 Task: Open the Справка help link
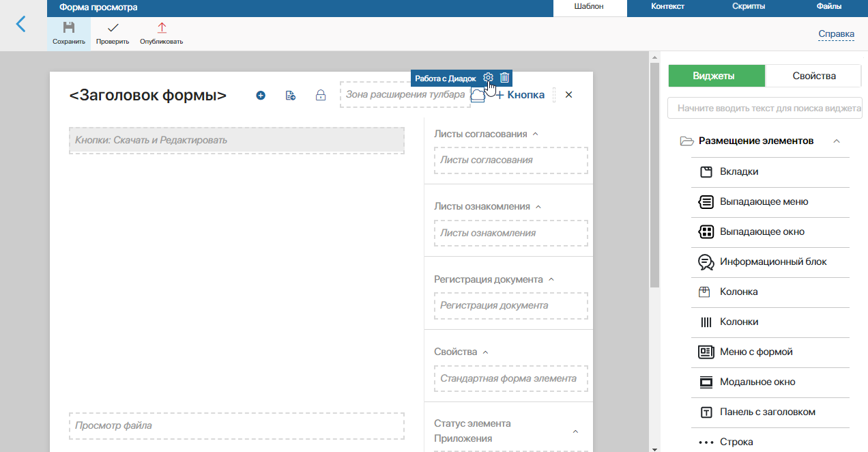pyautogui.click(x=836, y=34)
